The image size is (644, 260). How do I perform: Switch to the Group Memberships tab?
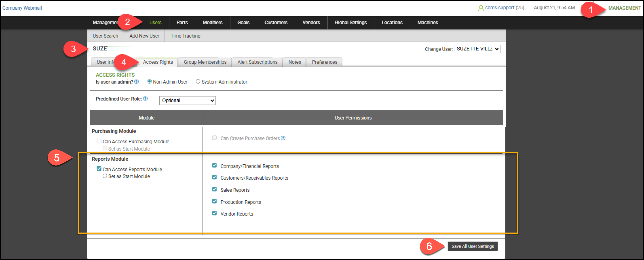[205, 62]
